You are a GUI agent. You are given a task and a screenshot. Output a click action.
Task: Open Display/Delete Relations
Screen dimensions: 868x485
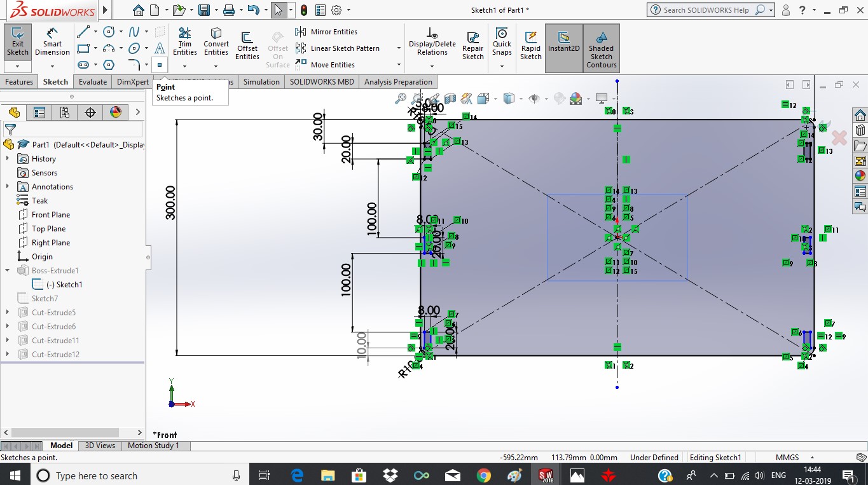pos(432,41)
